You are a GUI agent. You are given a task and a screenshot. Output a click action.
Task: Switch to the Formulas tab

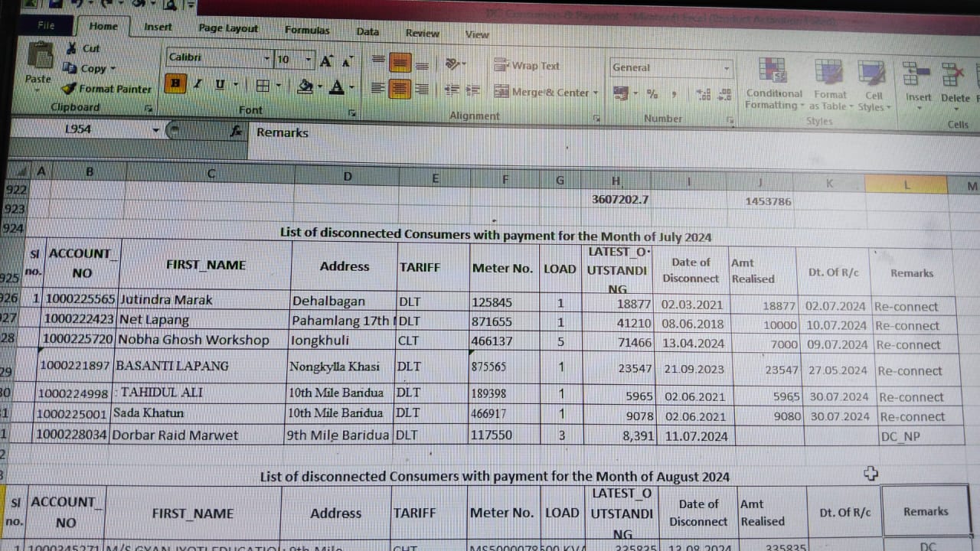click(307, 31)
